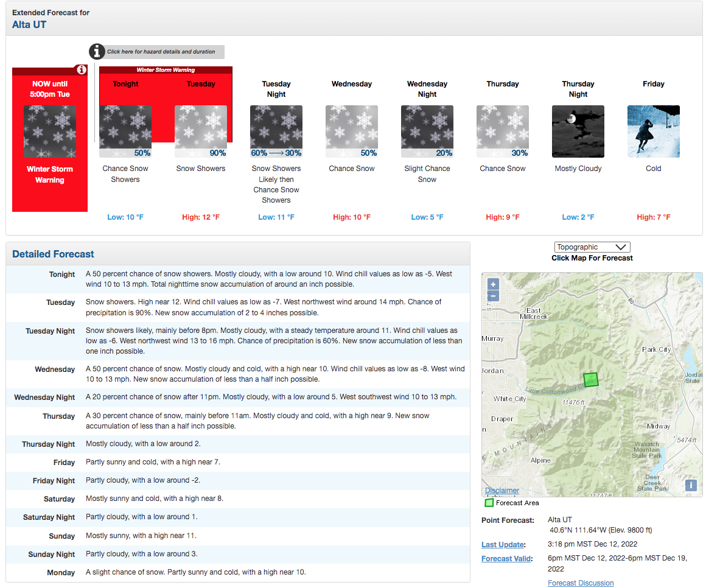Click the '3:18 pm MST Dec 12, 2022' update time

tap(593, 544)
